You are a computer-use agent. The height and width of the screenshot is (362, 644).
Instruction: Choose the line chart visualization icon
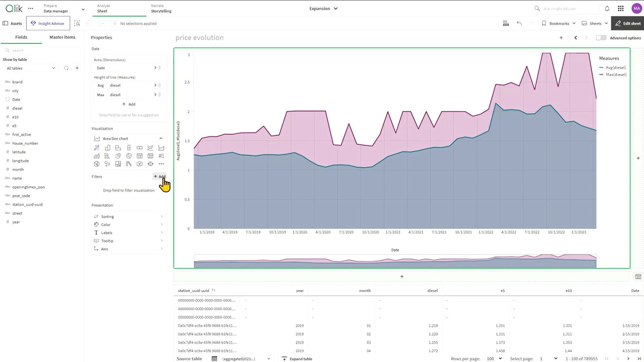150,148
